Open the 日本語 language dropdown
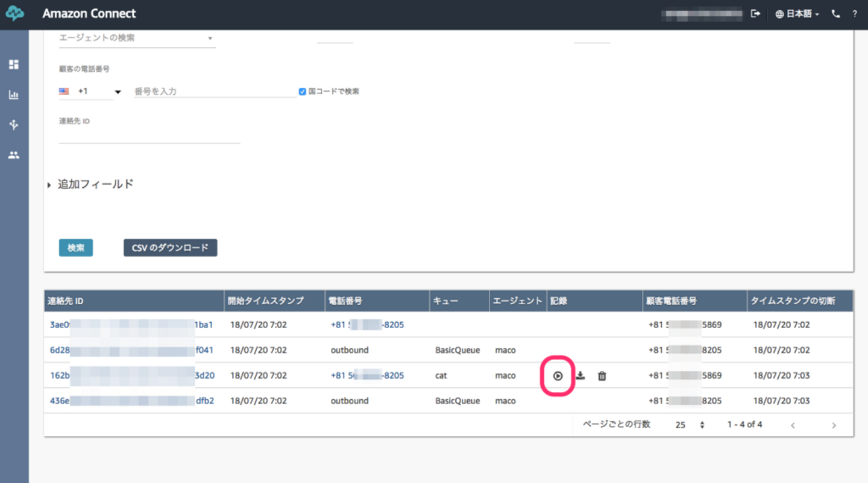 [x=797, y=14]
